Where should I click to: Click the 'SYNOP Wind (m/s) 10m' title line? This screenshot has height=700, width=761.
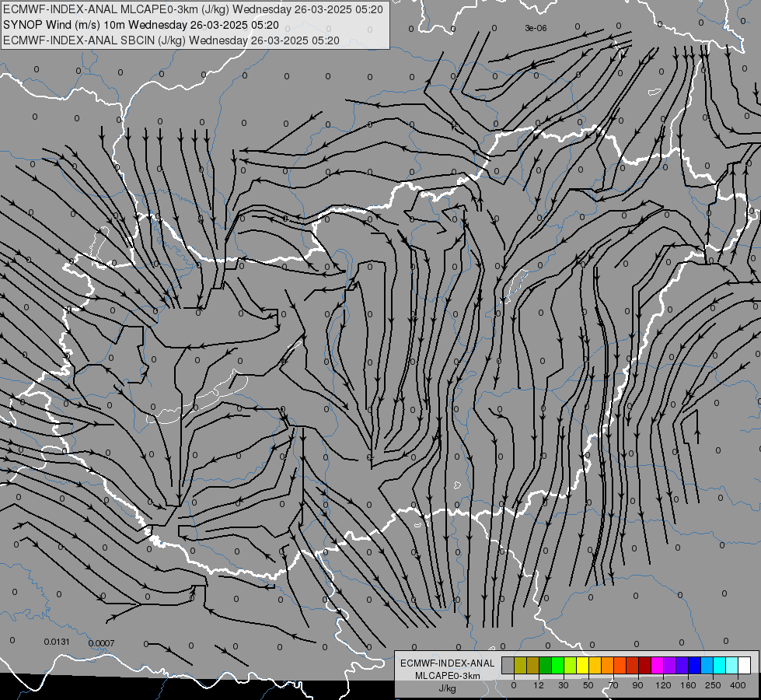tap(141, 25)
